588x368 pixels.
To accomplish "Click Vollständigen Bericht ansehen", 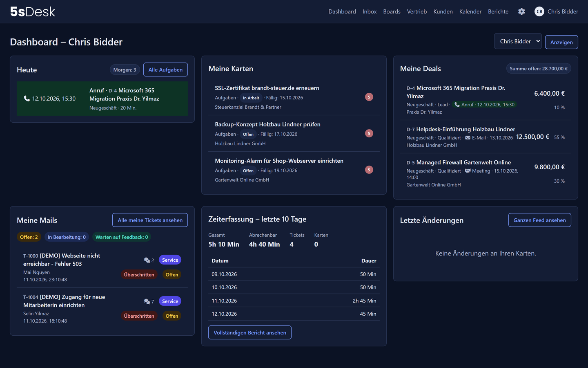I will pos(250,332).
